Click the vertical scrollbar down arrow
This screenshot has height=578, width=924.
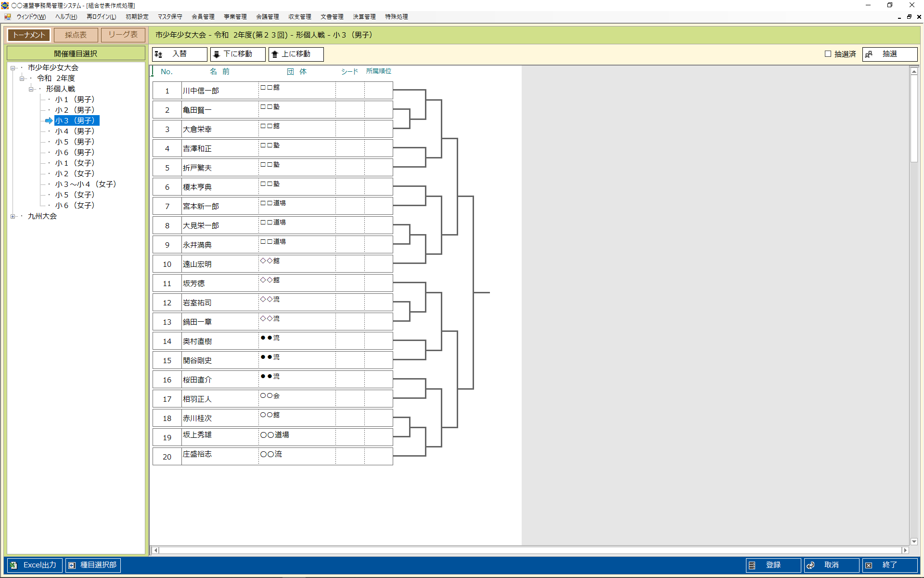914,541
